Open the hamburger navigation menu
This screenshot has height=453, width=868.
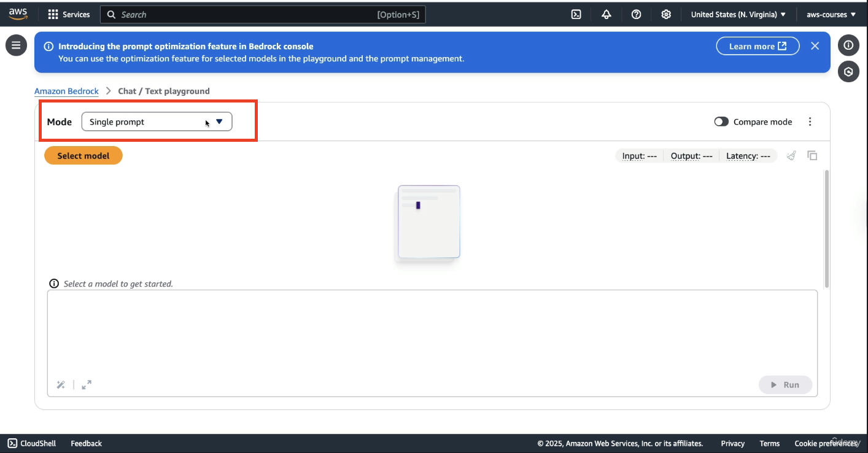[16, 45]
